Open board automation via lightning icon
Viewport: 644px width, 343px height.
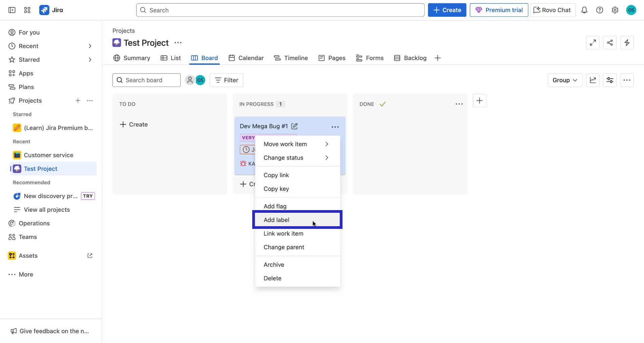(627, 43)
